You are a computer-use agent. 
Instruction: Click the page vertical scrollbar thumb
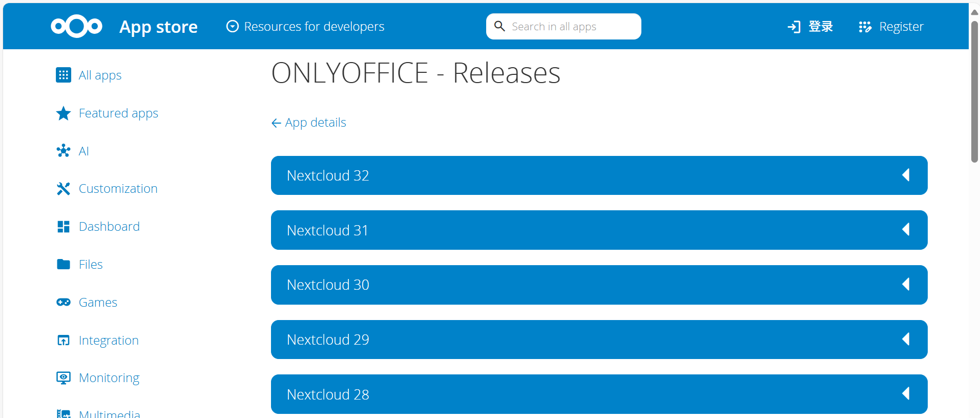point(974,92)
